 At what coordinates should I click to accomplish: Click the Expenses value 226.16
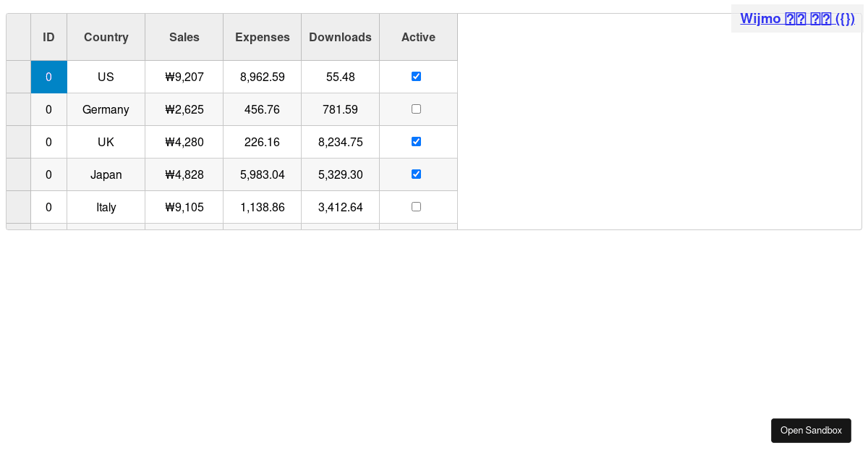click(x=263, y=142)
